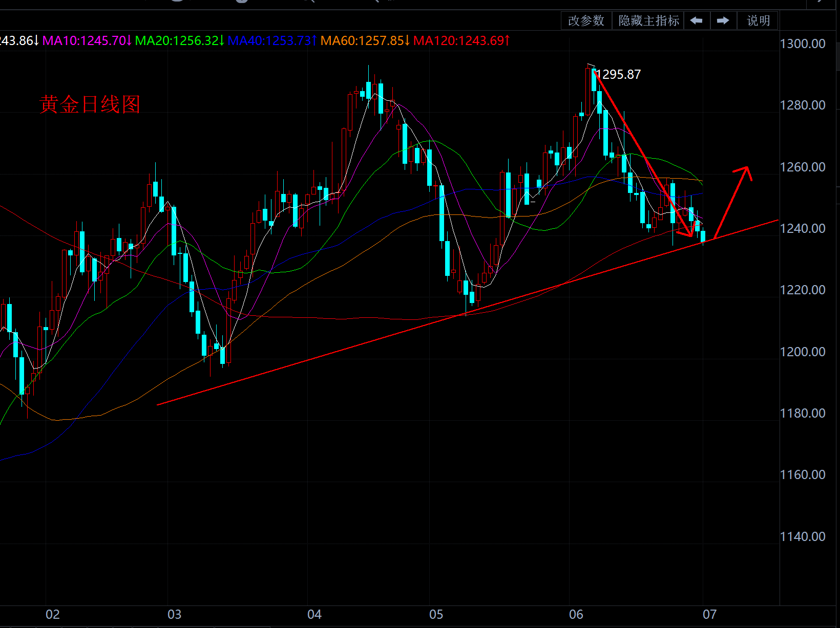Click the blue MA40 indicator label
Image resolution: width=840 pixels, height=628 pixels.
[x=272, y=40]
